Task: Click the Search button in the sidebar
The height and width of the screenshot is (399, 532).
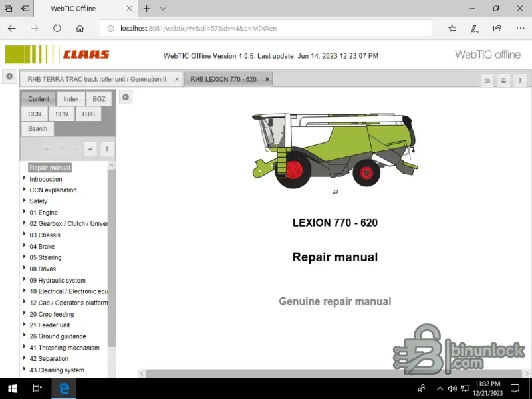Action: 38,128
